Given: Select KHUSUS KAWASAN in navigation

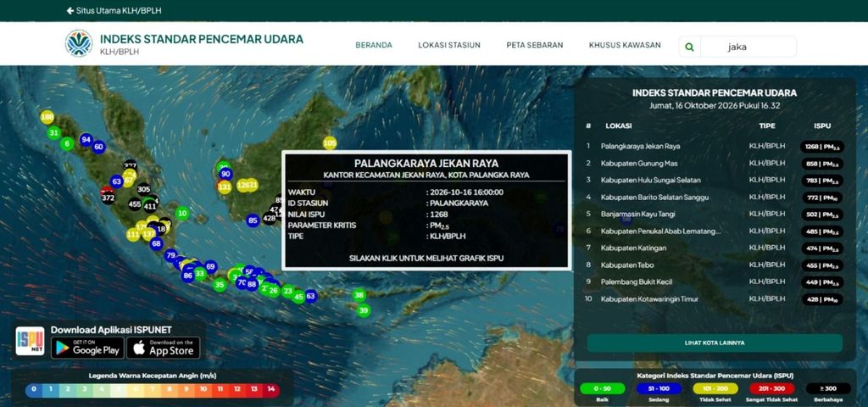Looking at the screenshot, I should tap(625, 46).
